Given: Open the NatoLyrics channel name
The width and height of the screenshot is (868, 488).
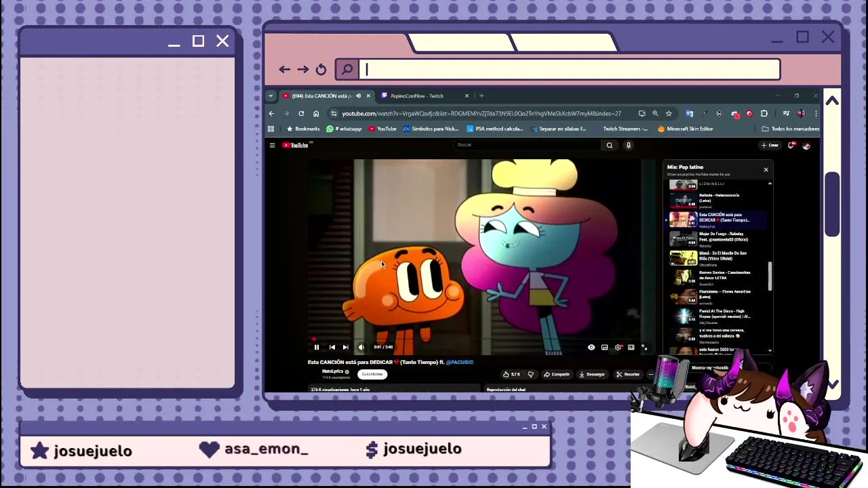Looking at the screenshot, I should 332,371.
